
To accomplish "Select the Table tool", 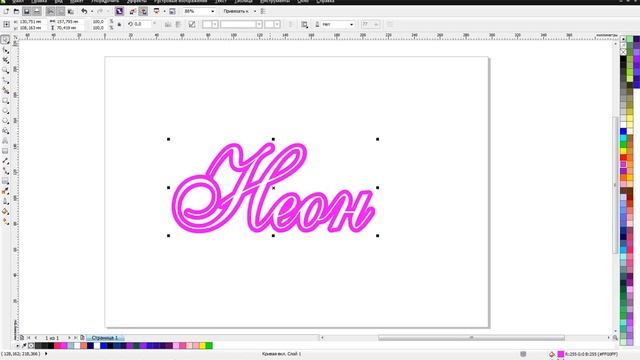I will point(5,151).
